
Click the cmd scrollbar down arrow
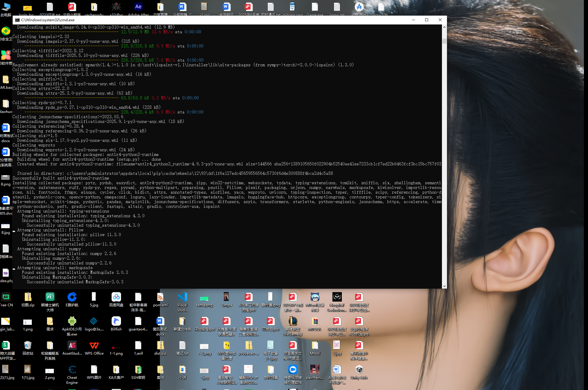(x=444, y=286)
